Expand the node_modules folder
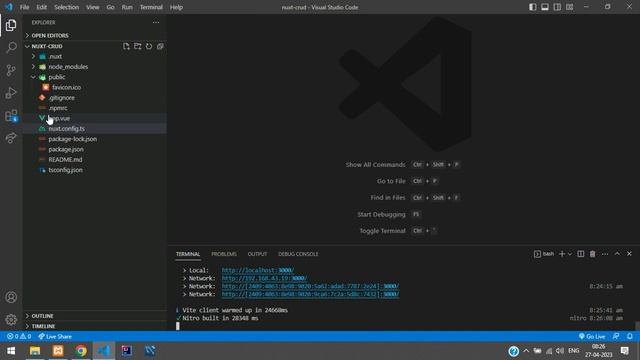 (x=94, y=67)
